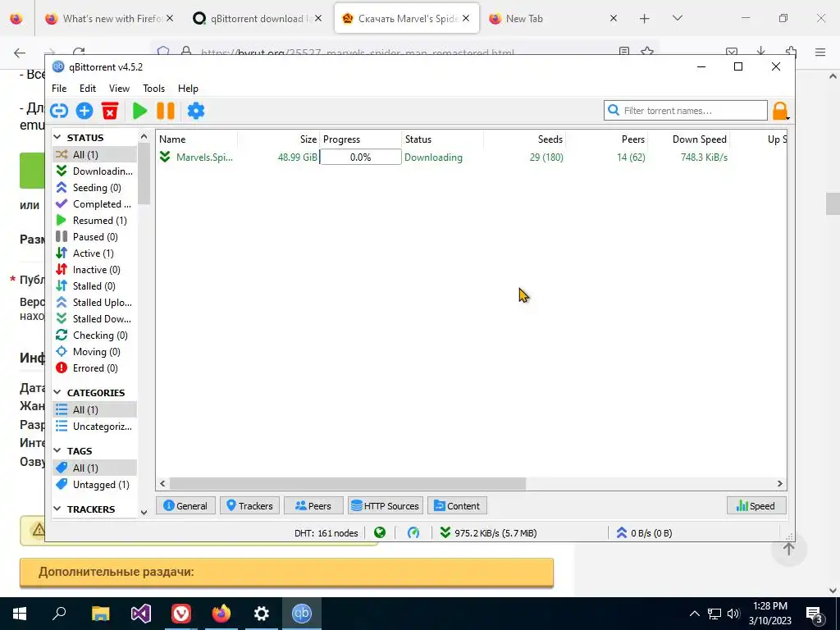The width and height of the screenshot is (840, 630).
Task: Click the green globe connection status icon
Action: pos(380,533)
